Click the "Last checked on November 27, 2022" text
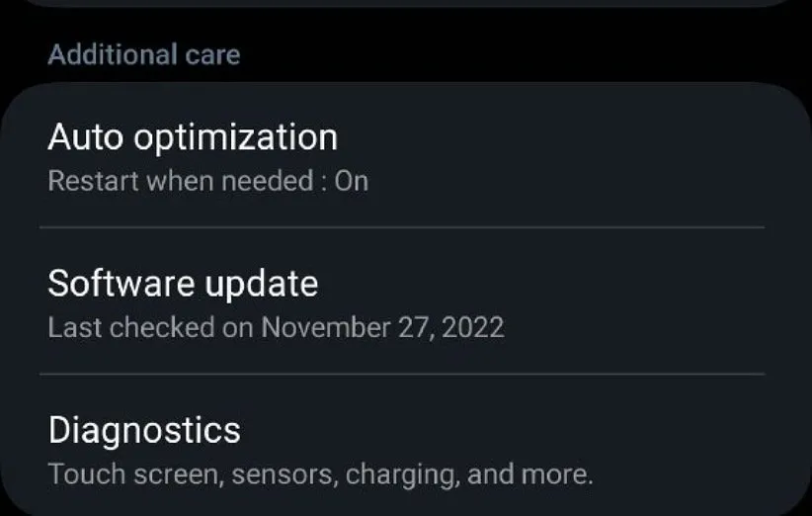 pyautogui.click(x=276, y=327)
